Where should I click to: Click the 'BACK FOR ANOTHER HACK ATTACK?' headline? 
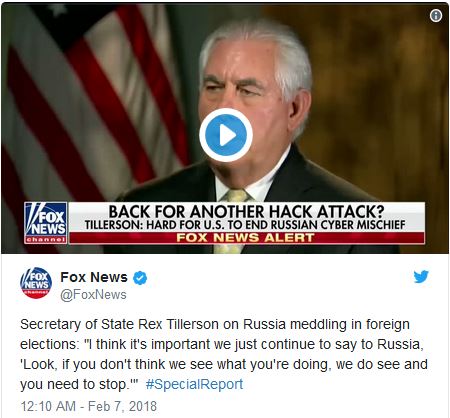[246, 211]
